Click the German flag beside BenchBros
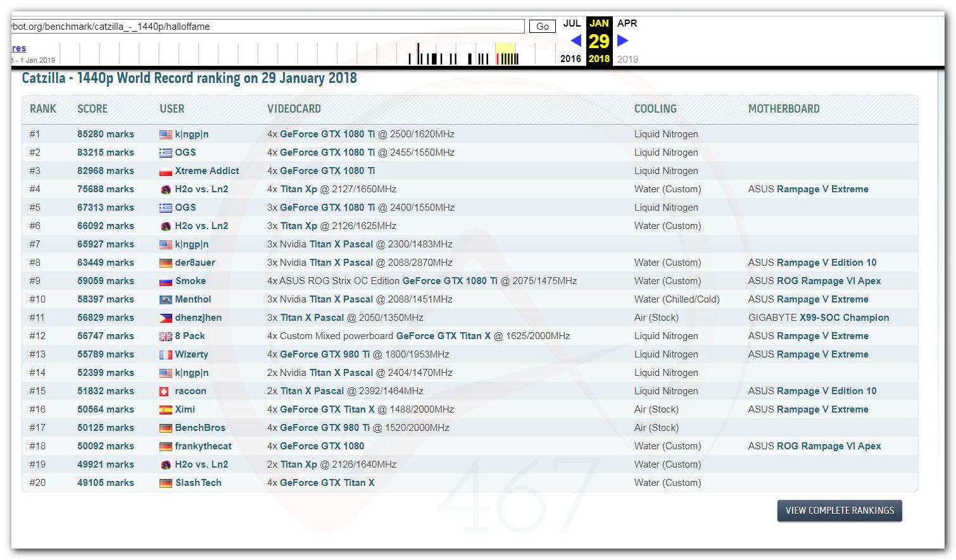Viewport: 956px width, 560px height. (x=166, y=428)
